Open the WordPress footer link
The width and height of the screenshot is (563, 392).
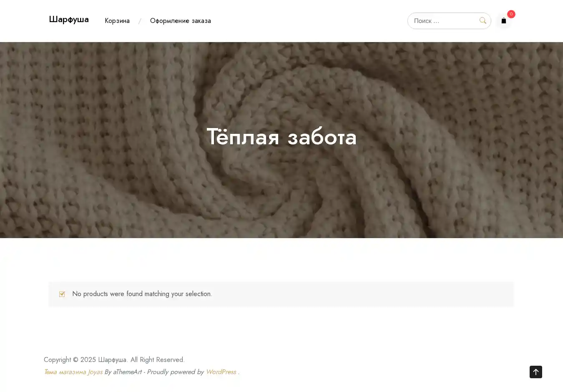click(x=221, y=372)
